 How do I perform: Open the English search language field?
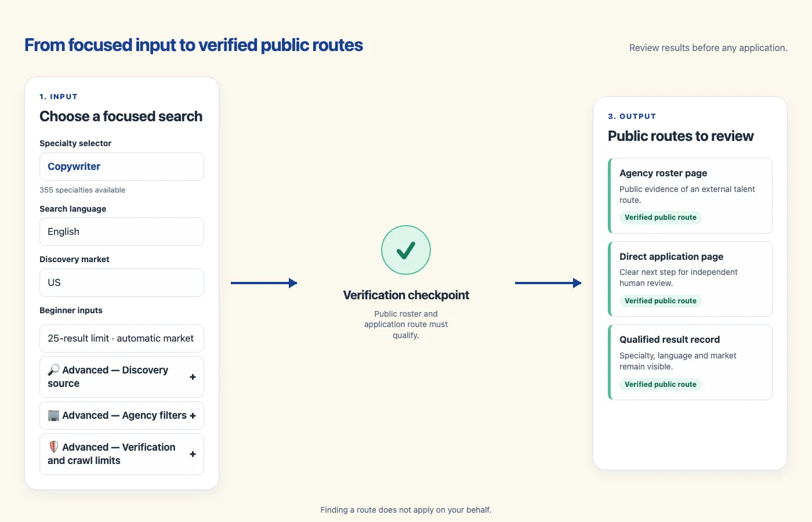click(x=122, y=231)
